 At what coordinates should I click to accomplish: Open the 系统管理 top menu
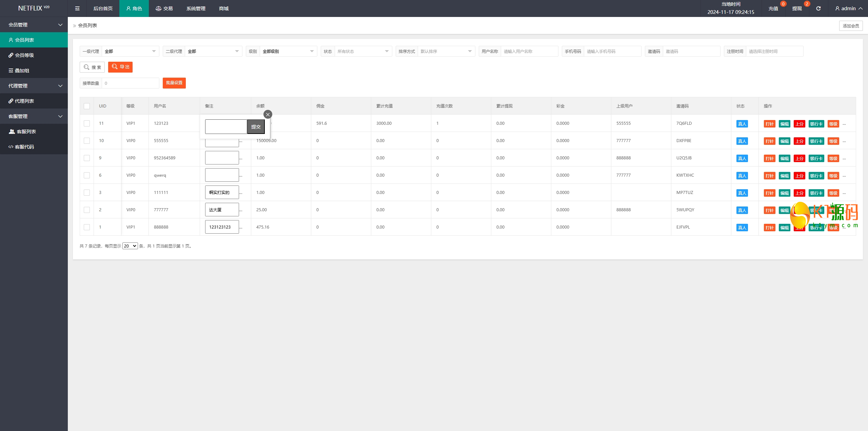coord(196,8)
